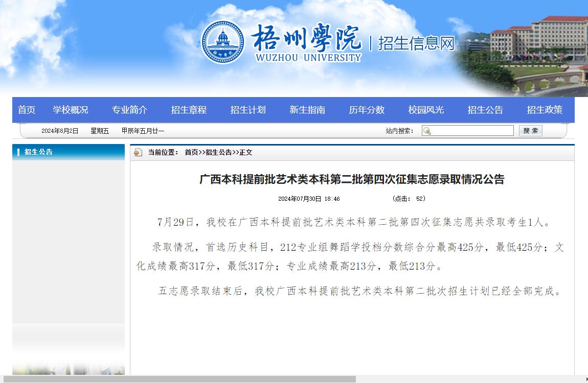Screen dimensions: 588x383
Task: Click the 招生信息网 site title banner
Action: click(416, 43)
